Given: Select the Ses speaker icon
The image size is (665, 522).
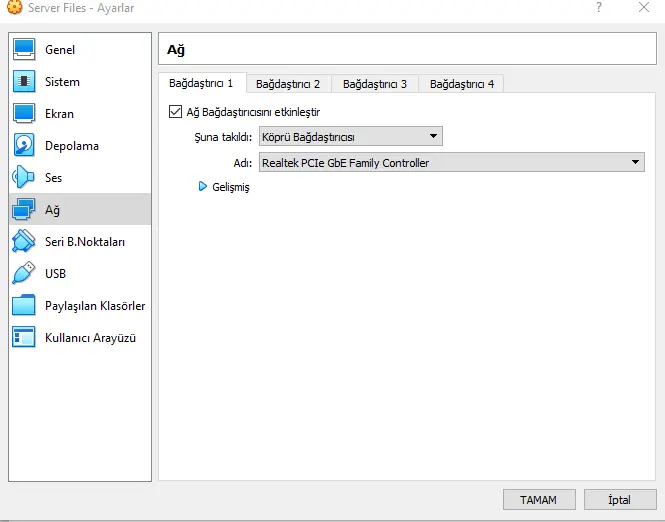Looking at the screenshot, I should pos(24,178).
